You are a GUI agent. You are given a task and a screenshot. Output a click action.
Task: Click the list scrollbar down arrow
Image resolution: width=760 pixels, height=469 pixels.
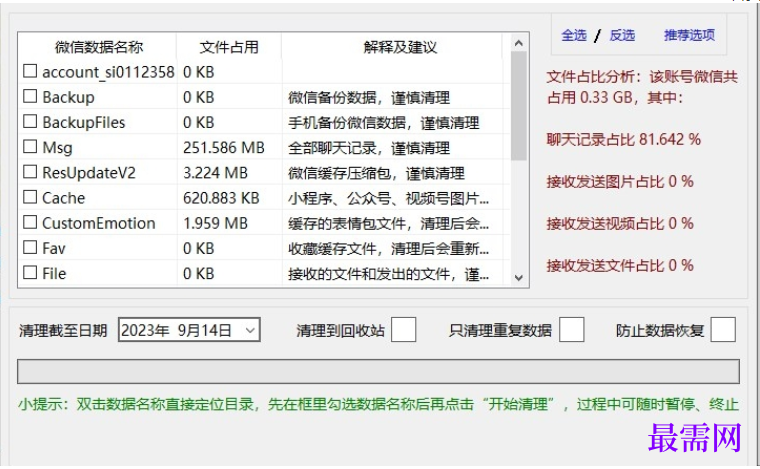pos(519,278)
